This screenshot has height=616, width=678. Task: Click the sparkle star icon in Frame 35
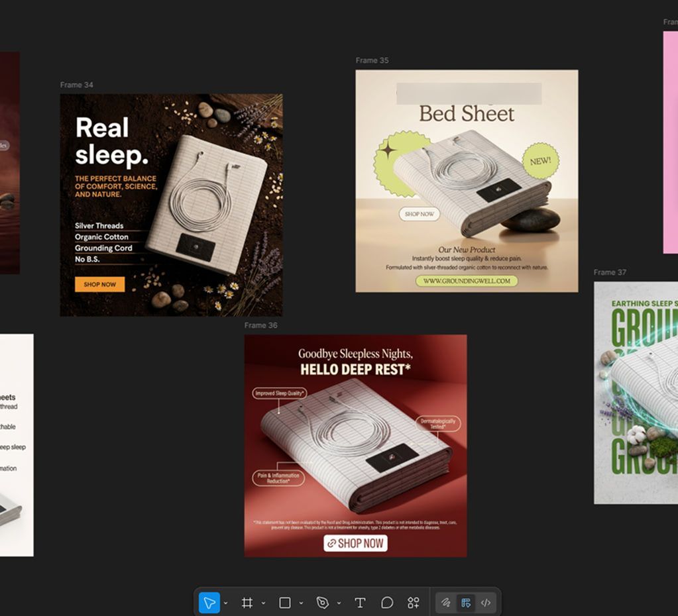pyautogui.click(x=388, y=150)
